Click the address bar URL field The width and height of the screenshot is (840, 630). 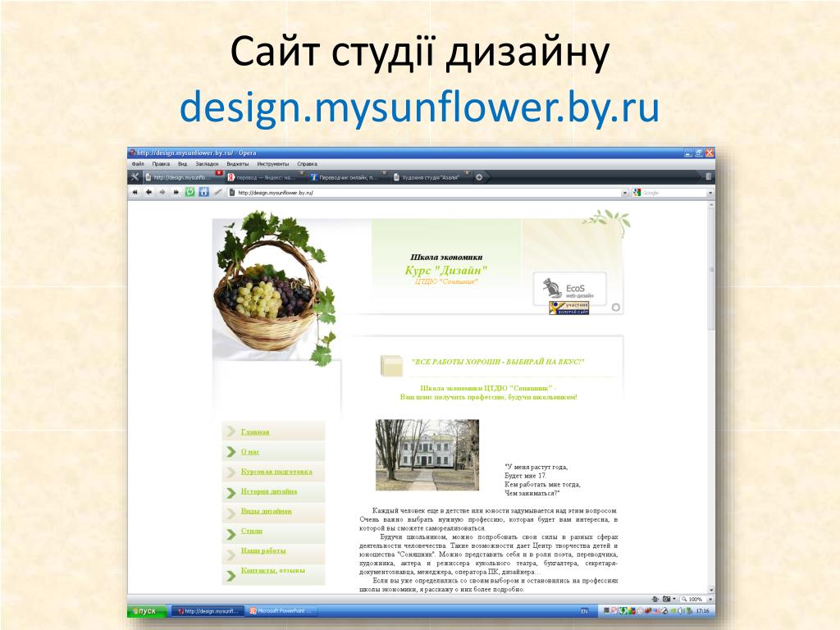(427, 192)
